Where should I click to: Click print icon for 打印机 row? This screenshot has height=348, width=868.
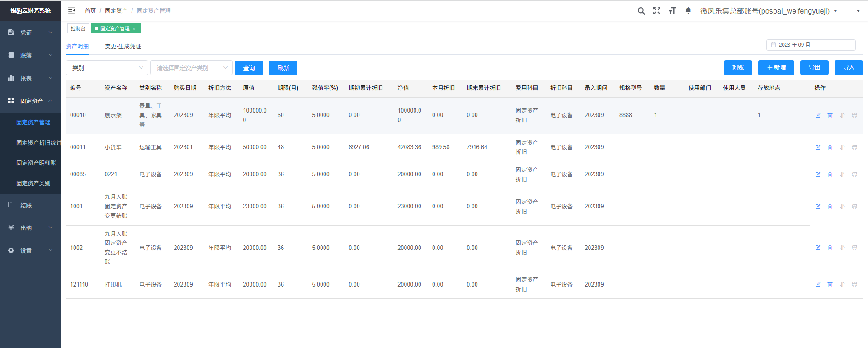point(854,284)
